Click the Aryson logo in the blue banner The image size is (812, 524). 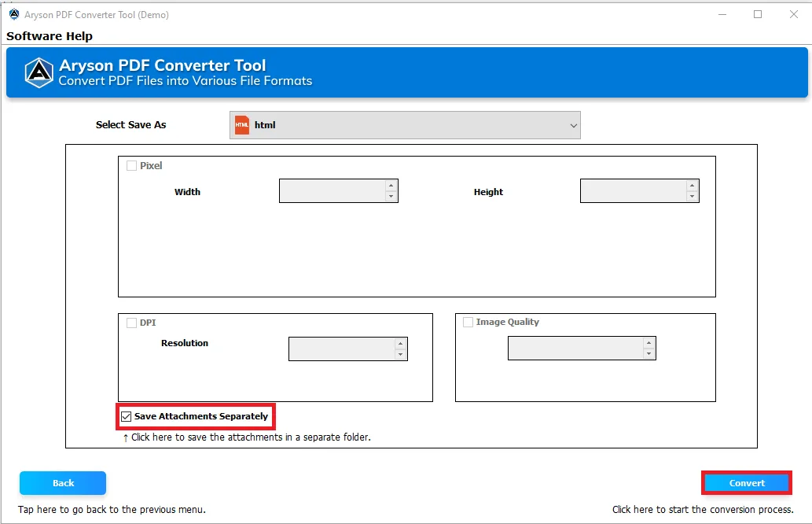(x=39, y=72)
